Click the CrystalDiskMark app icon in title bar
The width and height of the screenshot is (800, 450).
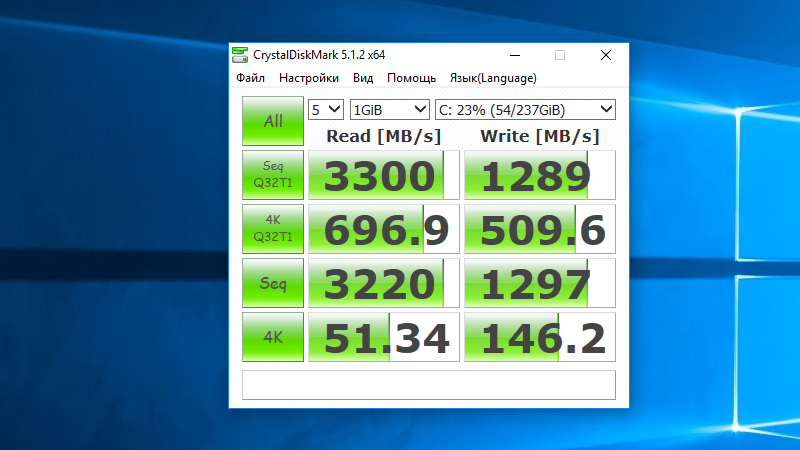(x=240, y=55)
